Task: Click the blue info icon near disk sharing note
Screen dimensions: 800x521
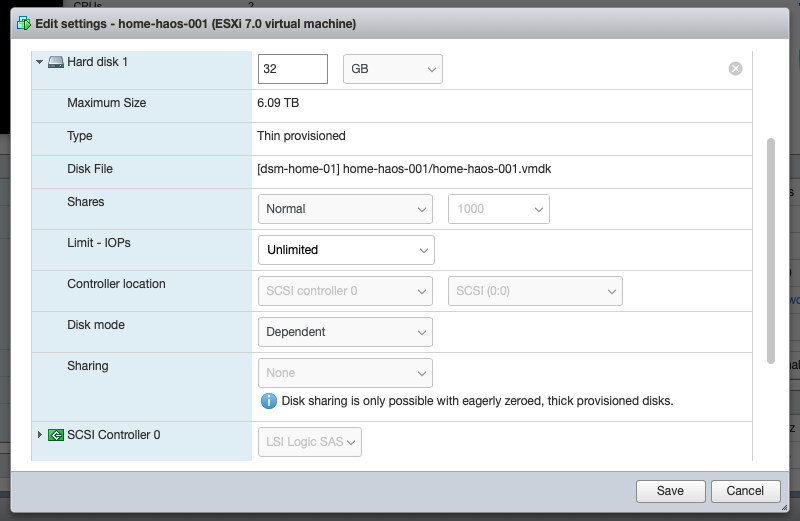Action: [268, 401]
